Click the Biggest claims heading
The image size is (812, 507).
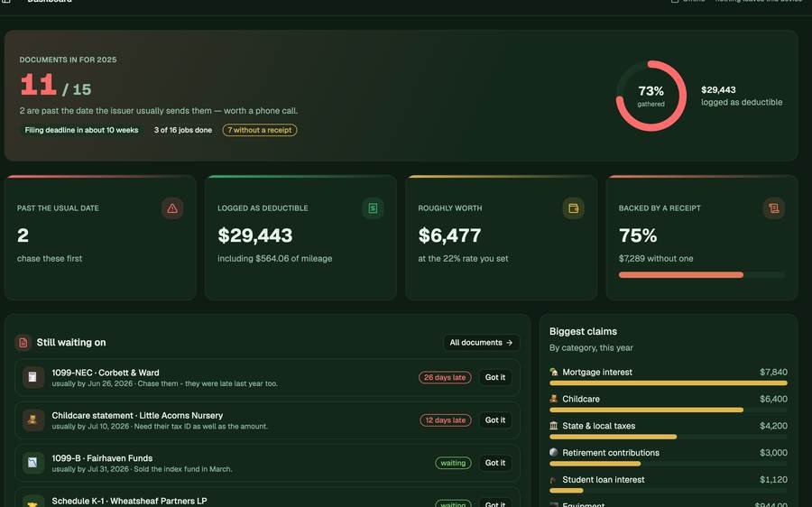[x=583, y=331]
